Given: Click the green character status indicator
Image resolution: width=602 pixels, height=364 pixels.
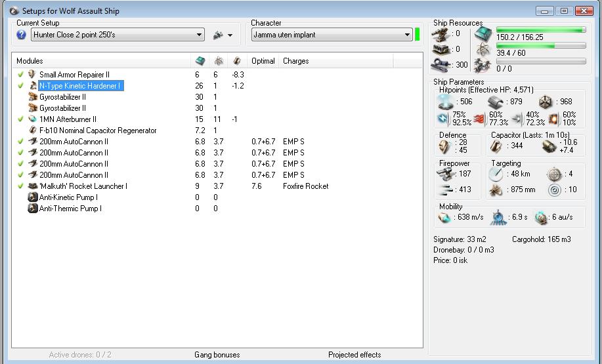Looking at the screenshot, I should [418, 35].
